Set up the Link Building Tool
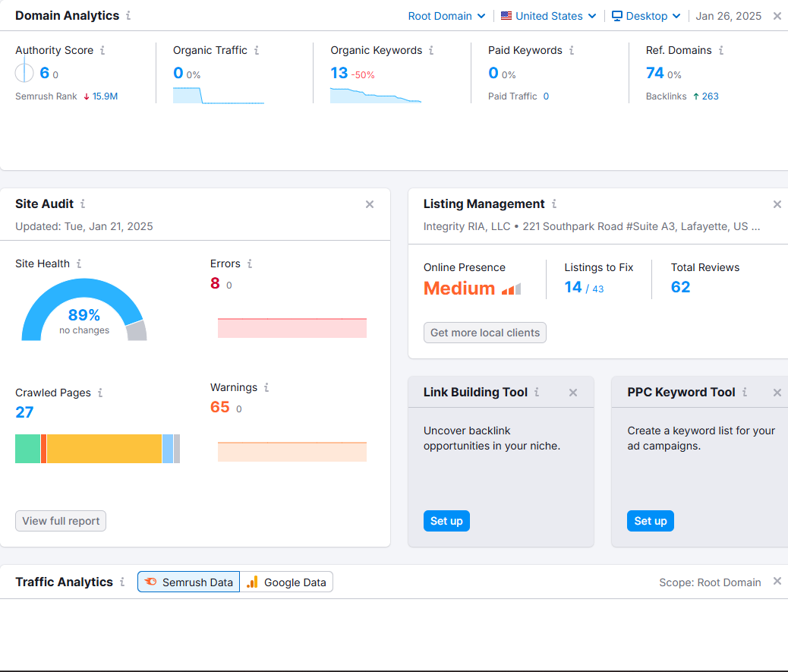 [x=446, y=521]
